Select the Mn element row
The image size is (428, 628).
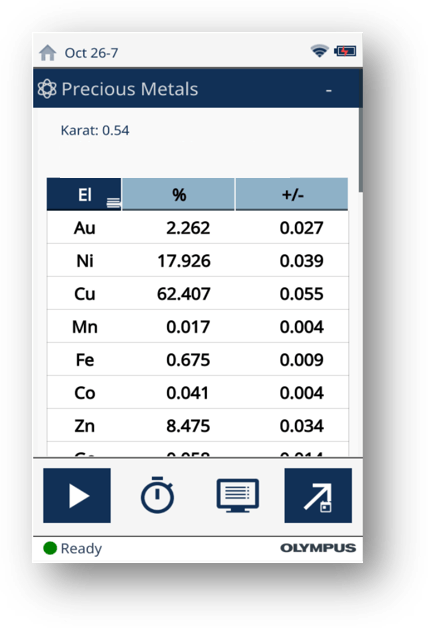[198, 326]
